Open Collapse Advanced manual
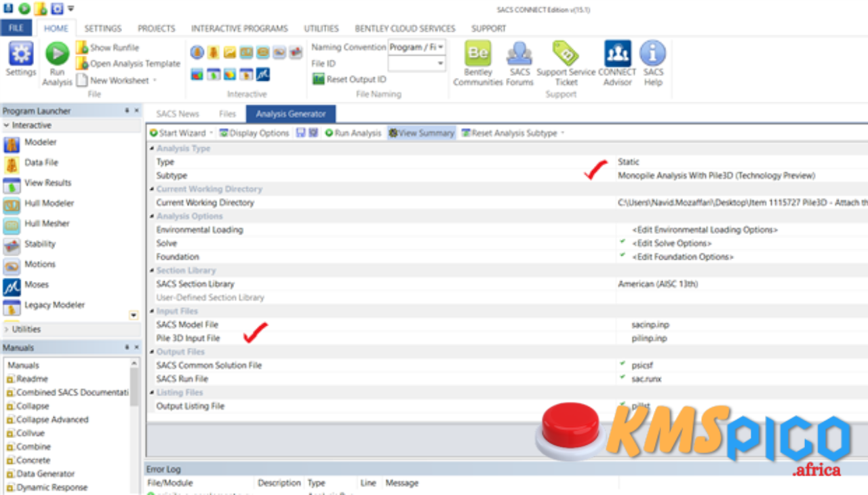The width and height of the screenshot is (868, 495). [52, 420]
